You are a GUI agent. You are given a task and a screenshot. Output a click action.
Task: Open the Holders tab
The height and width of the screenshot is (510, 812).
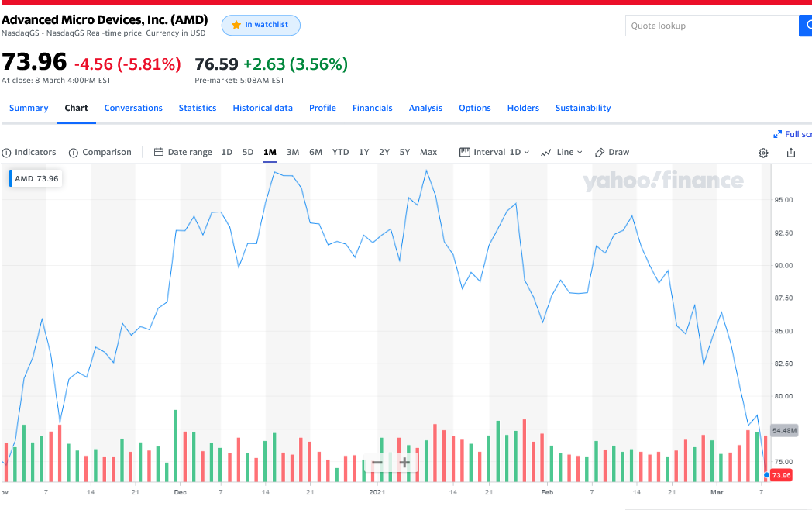[523, 108]
